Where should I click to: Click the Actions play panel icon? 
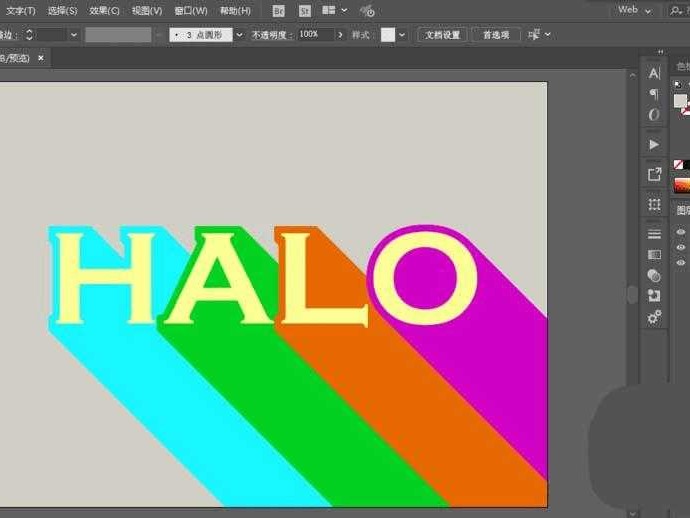click(x=654, y=145)
